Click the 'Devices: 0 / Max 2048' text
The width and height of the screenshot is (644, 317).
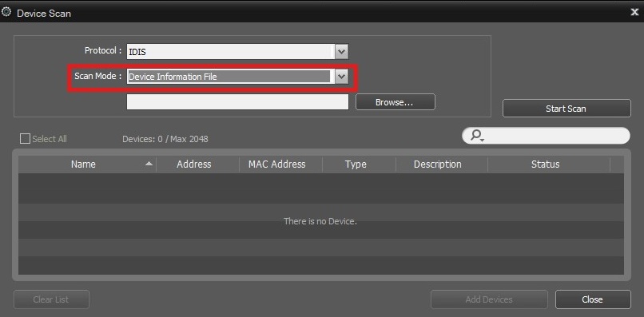click(165, 139)
